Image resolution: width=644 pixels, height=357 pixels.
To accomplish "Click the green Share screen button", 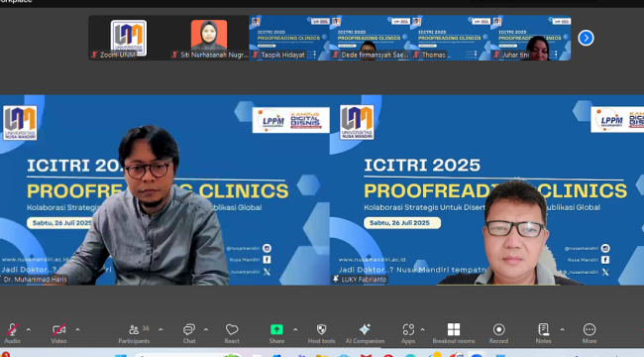I will [276, 333].
